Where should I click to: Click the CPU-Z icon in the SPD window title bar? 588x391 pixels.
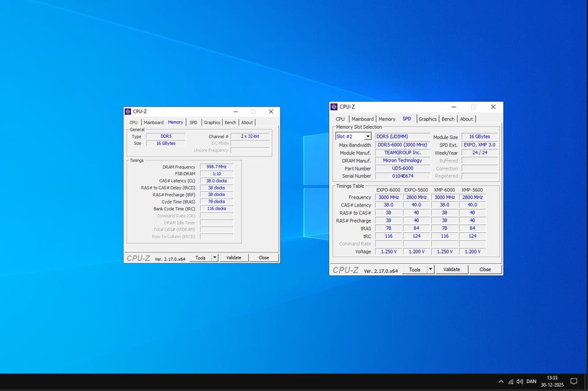334,107
